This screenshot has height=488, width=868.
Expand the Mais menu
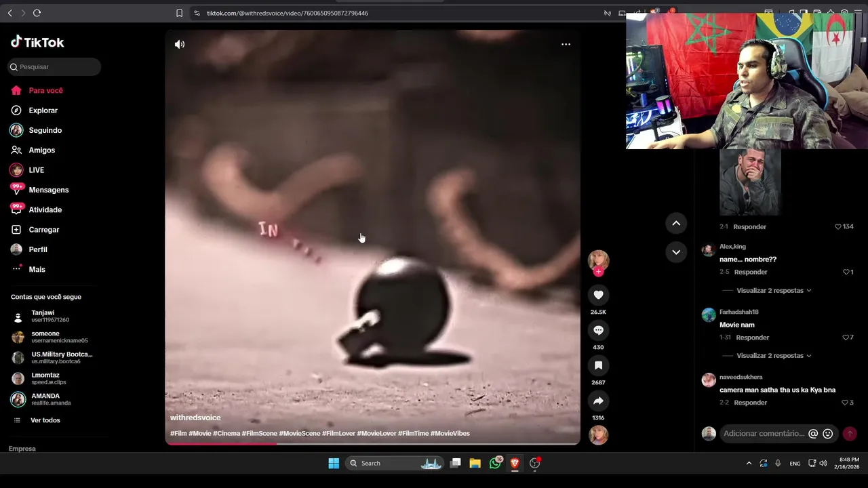pos(37,269)
